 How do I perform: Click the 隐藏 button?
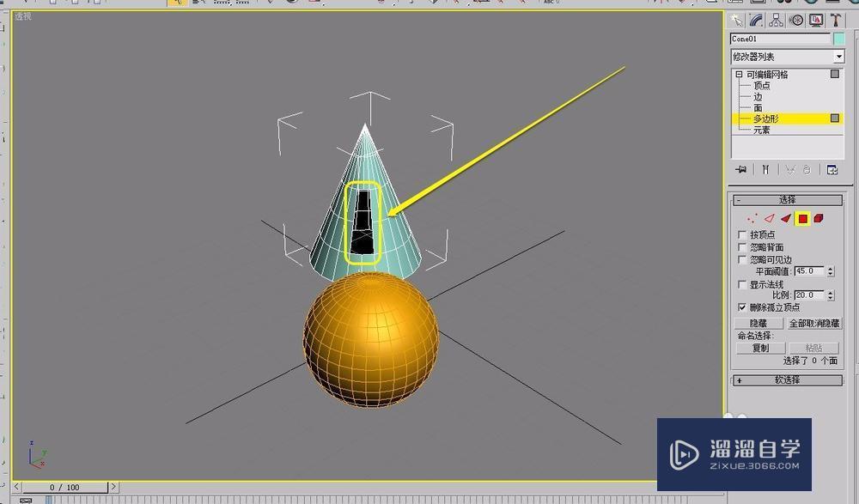[759, 322]
